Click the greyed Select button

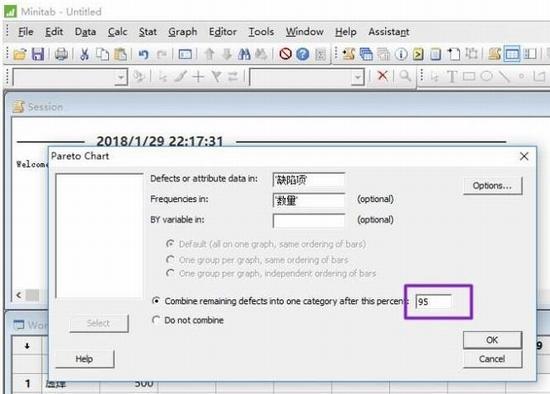[99, 323]
